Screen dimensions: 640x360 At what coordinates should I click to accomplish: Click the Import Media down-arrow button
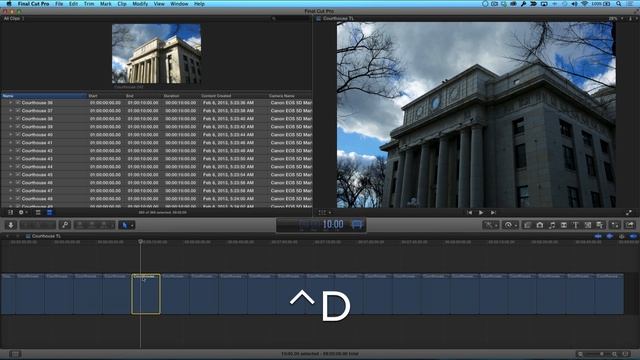tap(11, 225)
